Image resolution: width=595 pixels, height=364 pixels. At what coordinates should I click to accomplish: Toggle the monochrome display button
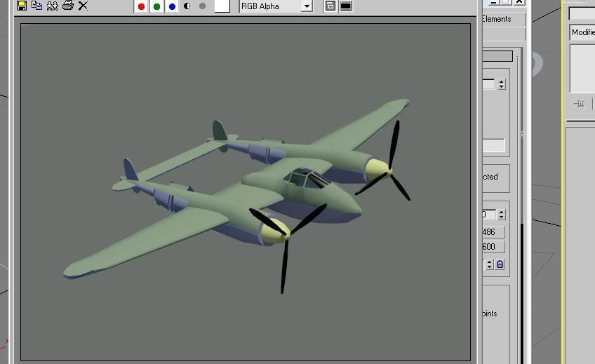[x=202, y=6]
